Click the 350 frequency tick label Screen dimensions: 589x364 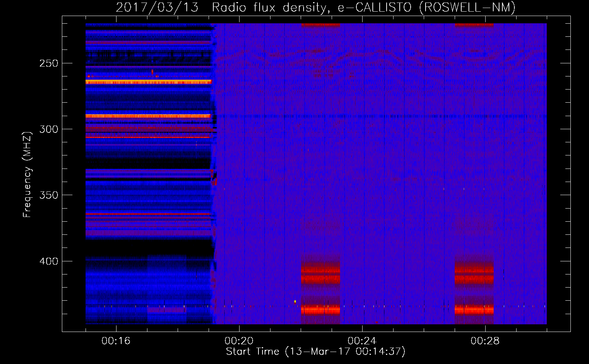pos(49,195)
